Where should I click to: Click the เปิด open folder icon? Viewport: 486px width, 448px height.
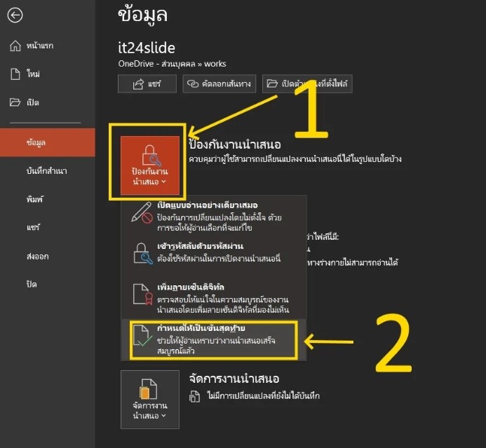[x=15, y=102]
